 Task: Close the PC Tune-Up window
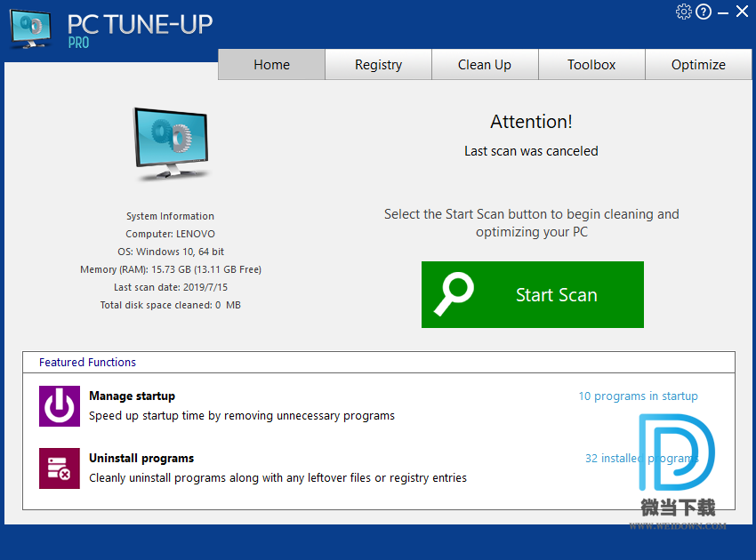click(742, 11)
